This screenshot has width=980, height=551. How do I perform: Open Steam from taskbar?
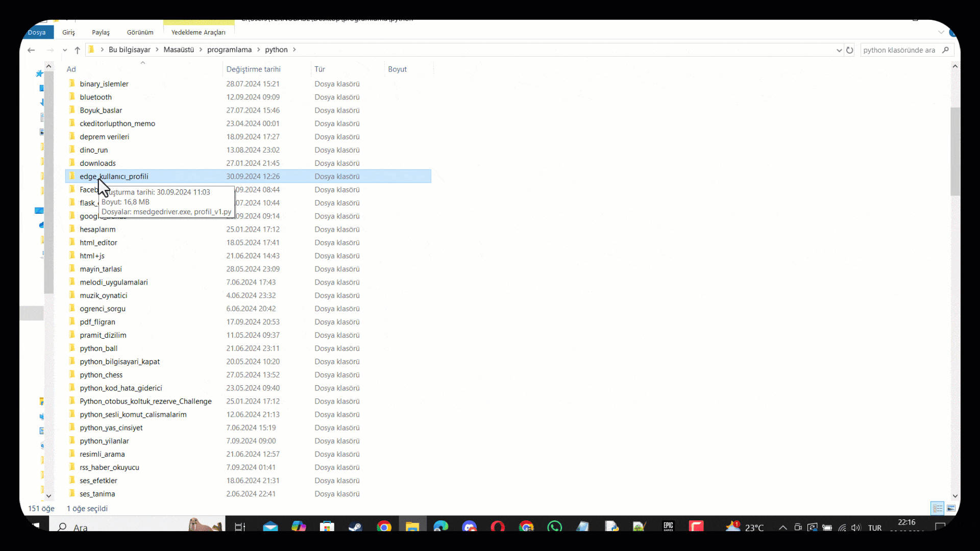tap(355, 527)
